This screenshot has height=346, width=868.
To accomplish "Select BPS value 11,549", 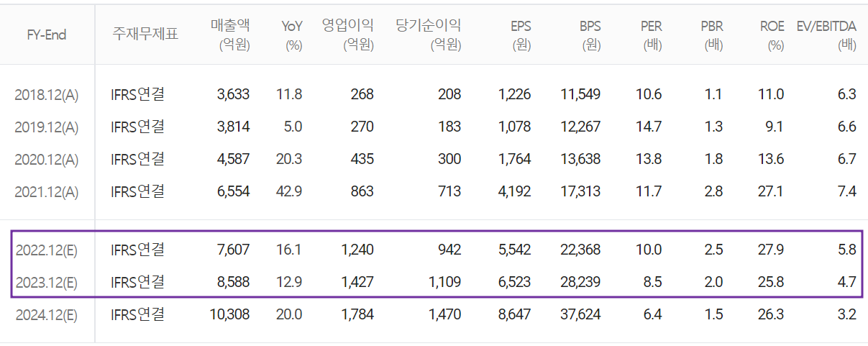I will coord(581,95).
